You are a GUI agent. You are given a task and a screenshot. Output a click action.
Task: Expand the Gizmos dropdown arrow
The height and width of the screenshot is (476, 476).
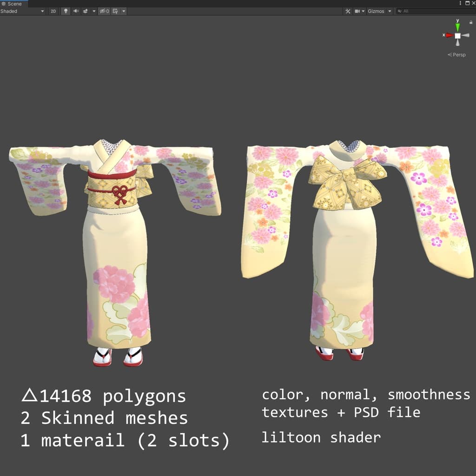[390, 11]
